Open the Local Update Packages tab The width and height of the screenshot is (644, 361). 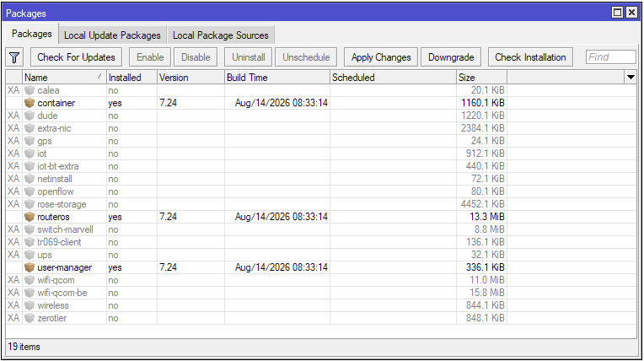(x=112, y=35)
